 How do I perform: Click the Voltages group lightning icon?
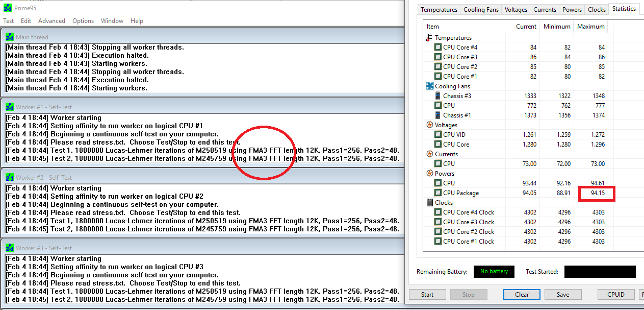tap(429, 125)
